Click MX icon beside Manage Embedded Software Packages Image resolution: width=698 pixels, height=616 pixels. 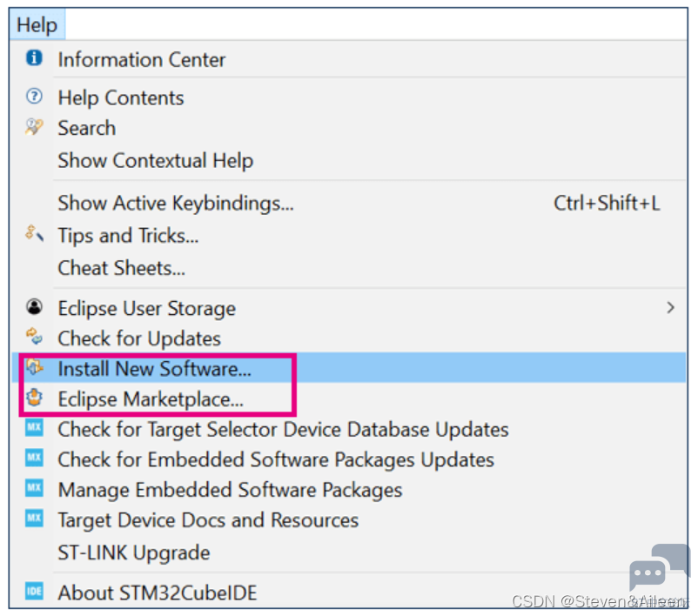click(x=34, y=488)
